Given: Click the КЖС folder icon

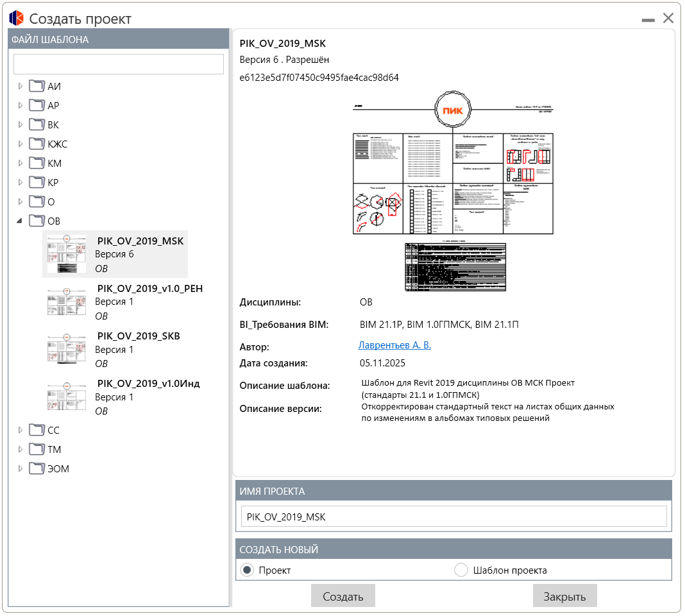Looking at the screenshot, I should (37, 144).
